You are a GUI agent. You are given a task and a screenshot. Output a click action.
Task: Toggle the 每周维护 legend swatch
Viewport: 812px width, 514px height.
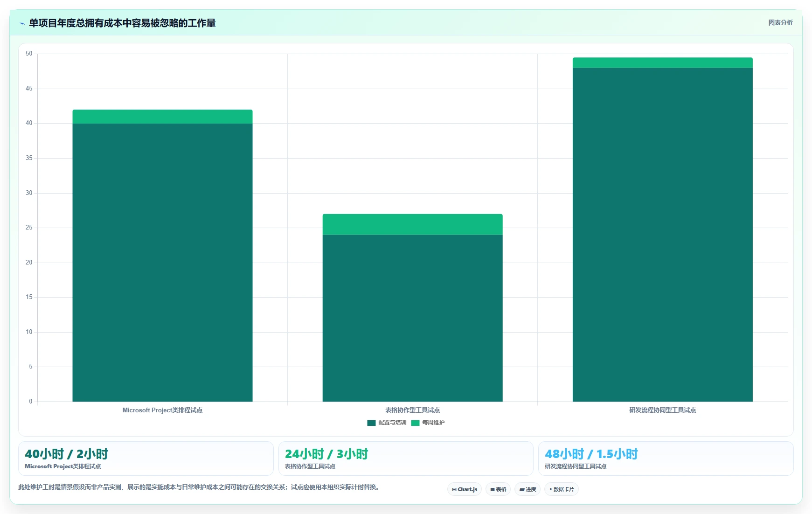(415, 423)
